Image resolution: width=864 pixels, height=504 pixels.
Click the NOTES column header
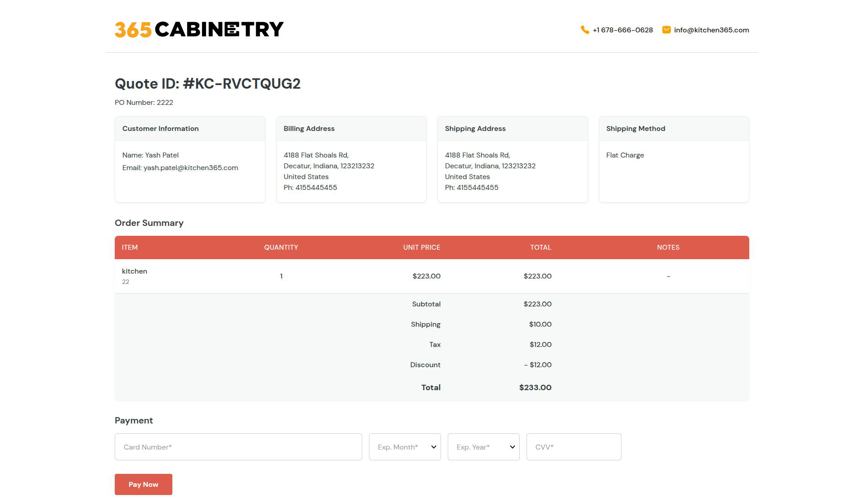click(x=668, y=247)
